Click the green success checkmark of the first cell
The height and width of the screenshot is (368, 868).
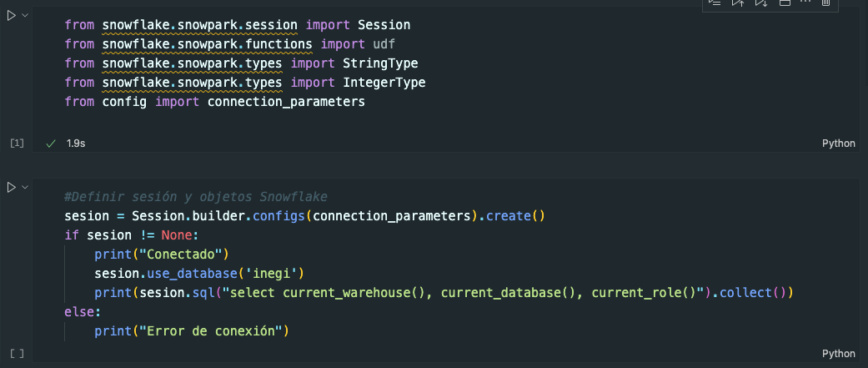coord(51,144)
